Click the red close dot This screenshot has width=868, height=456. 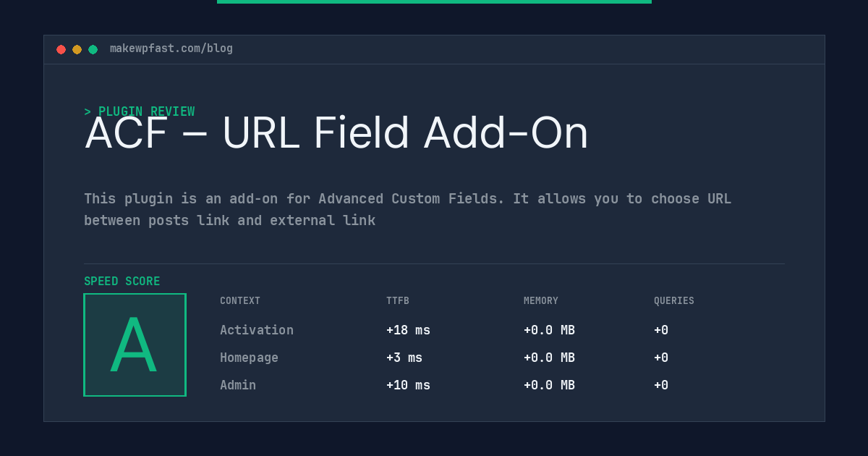click(61, 49)
